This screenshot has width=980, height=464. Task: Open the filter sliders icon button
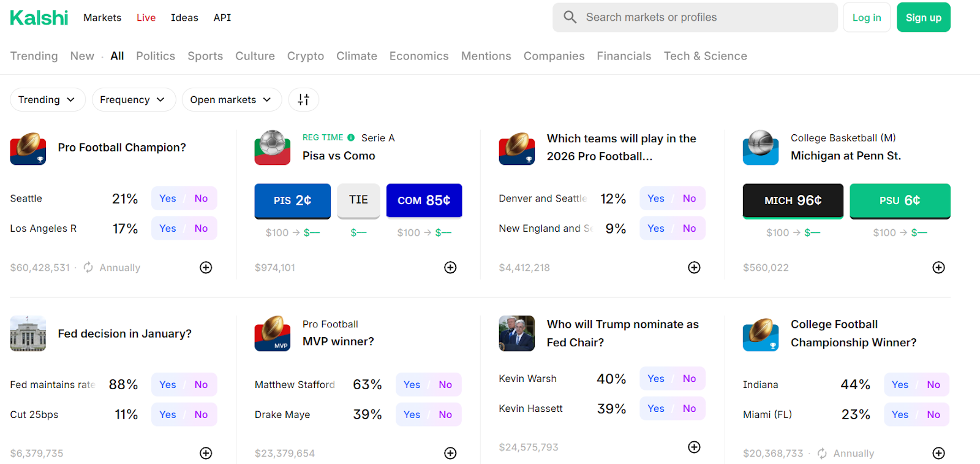point(303,99)
